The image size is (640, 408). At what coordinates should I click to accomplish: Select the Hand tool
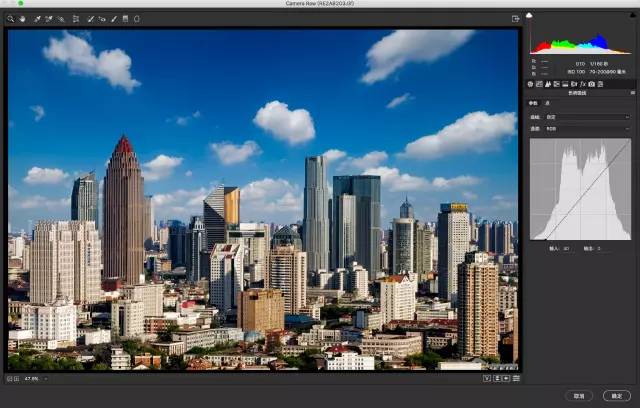coord(22,18)
